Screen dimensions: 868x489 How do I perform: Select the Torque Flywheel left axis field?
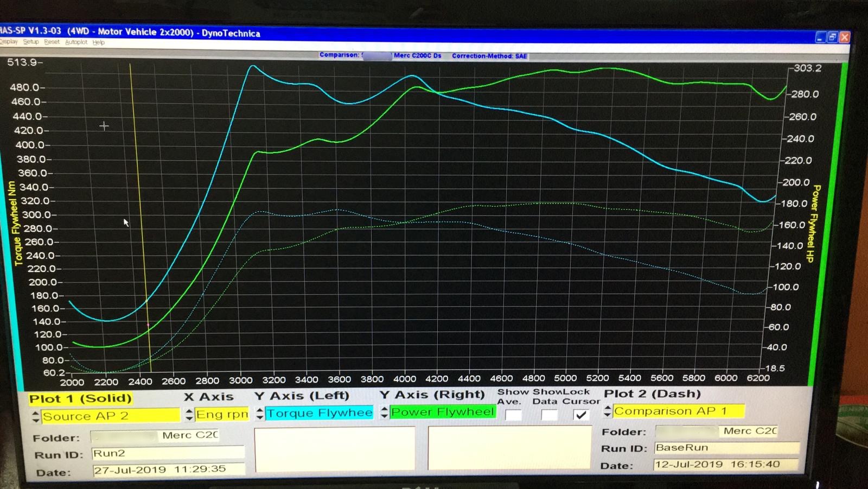click(319, 413)
